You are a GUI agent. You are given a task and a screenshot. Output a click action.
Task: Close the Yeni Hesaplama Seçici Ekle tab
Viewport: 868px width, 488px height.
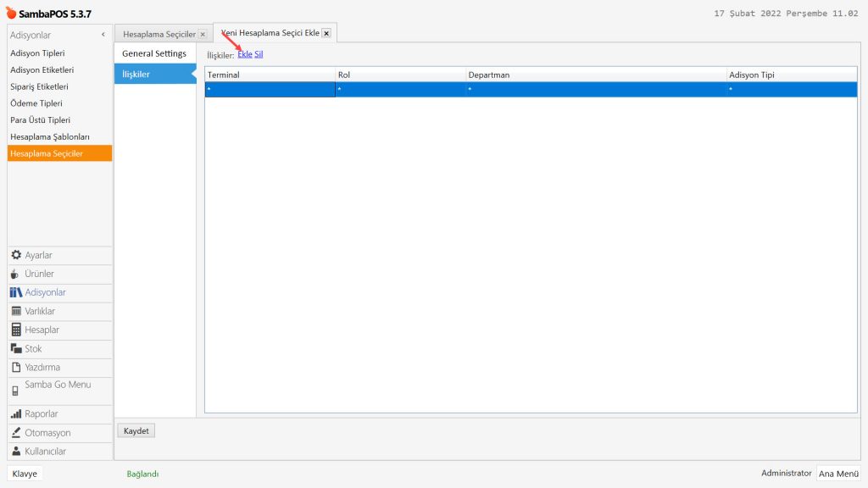(x=326, y=34)
